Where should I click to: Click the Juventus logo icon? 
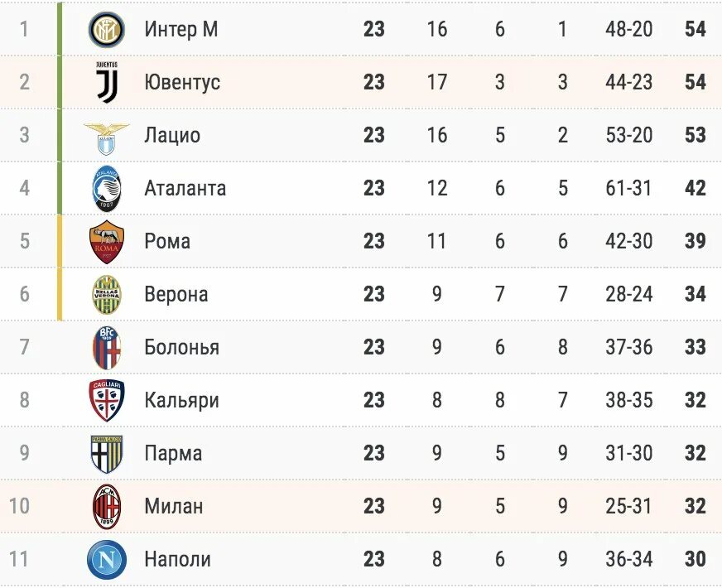tap(106, 82)
